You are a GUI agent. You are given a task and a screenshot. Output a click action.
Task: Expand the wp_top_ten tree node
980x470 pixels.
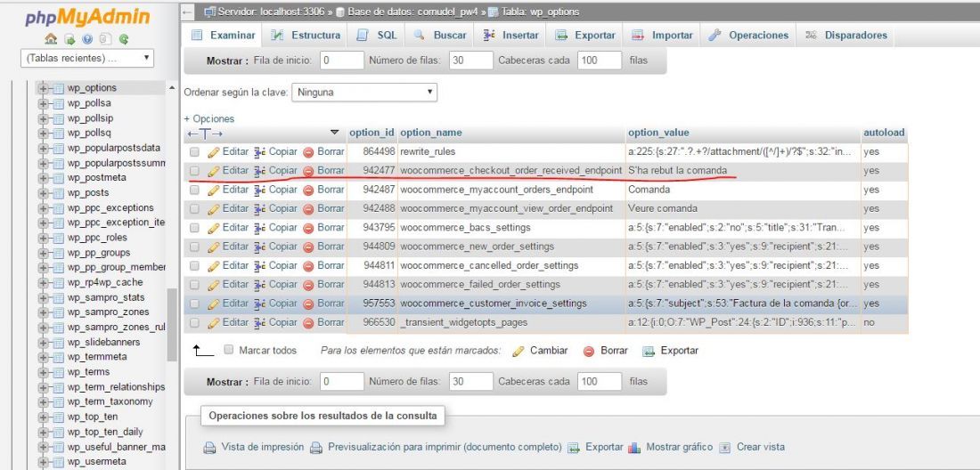[43, 417]
